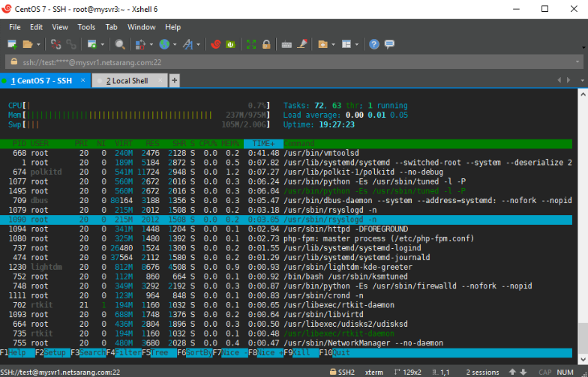Click terminal scrollbar up arrow
Screen dimensions: 588x377
[x=583, y=94]
